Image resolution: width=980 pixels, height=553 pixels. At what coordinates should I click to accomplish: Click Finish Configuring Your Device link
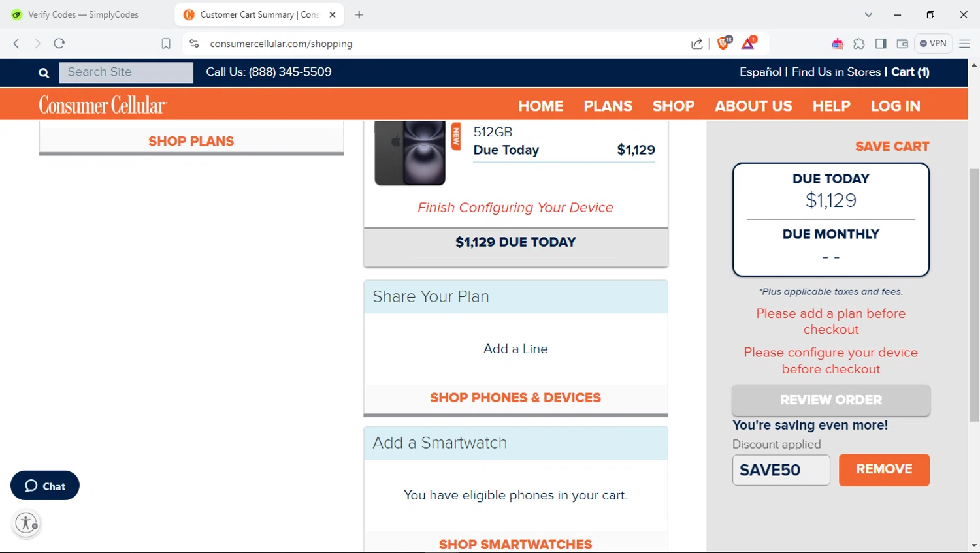(515, 208)
